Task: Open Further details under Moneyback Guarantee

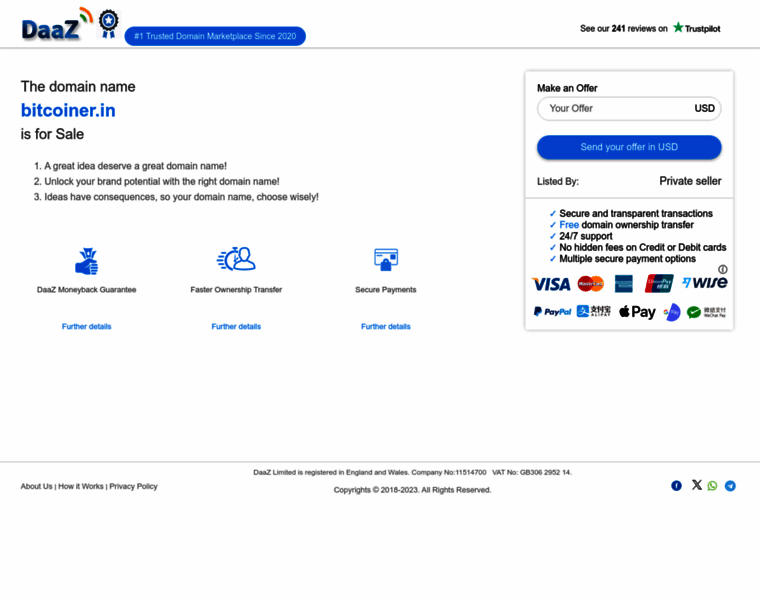Action: tap(87, 327)
